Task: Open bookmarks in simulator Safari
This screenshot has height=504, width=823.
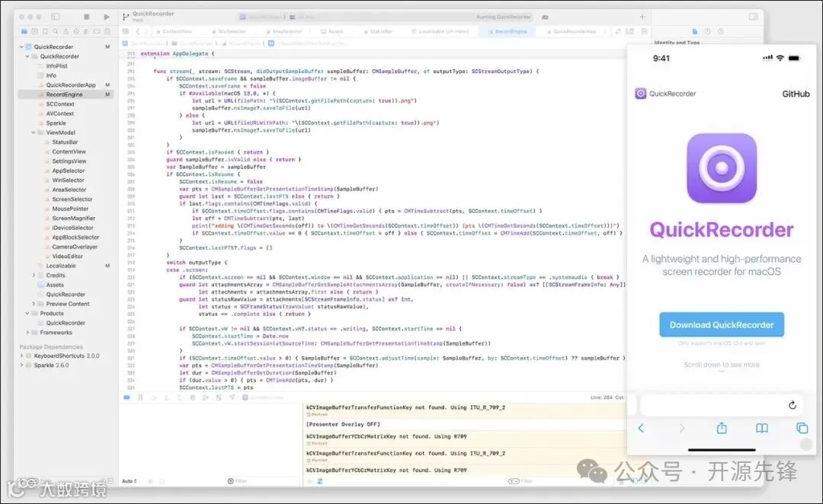Action: point(762,428)
